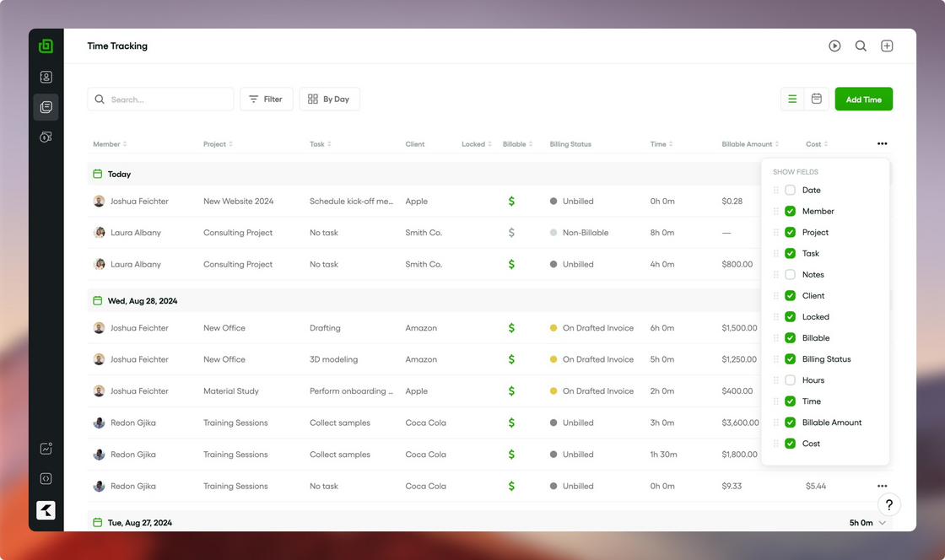
Task: Sort by Billable column
Action: click(518, 144)
